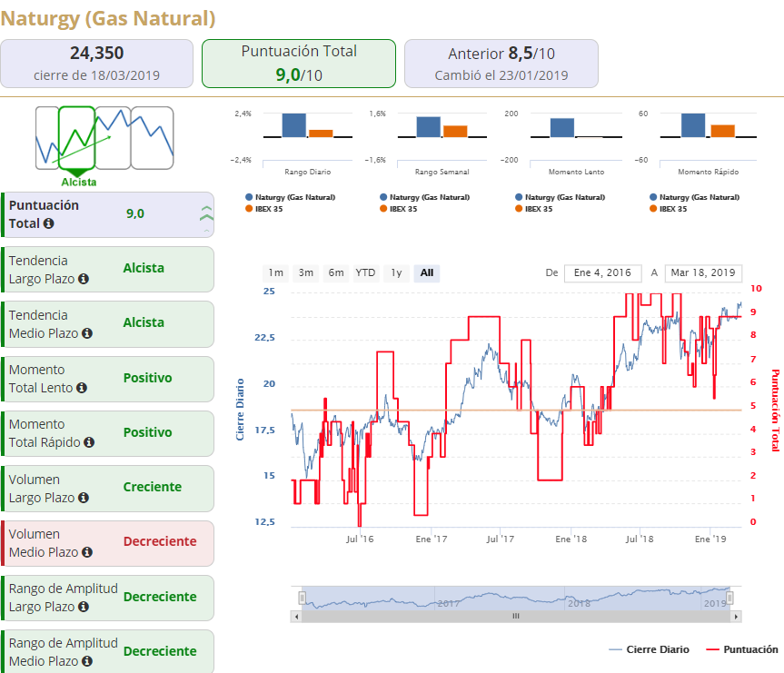The height and width of the screenshot is (673, 784).
Task: Toggle Puntuación series in legend
Action: [x=741, y=649]
